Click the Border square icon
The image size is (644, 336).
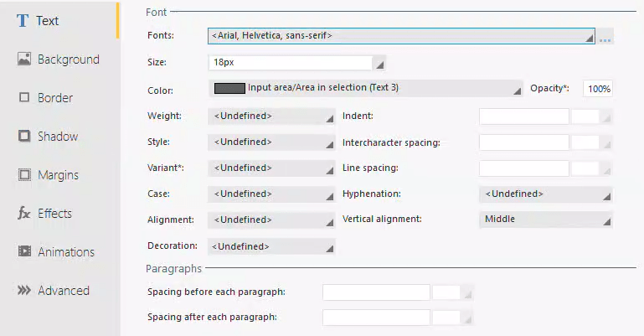(24, 98)
